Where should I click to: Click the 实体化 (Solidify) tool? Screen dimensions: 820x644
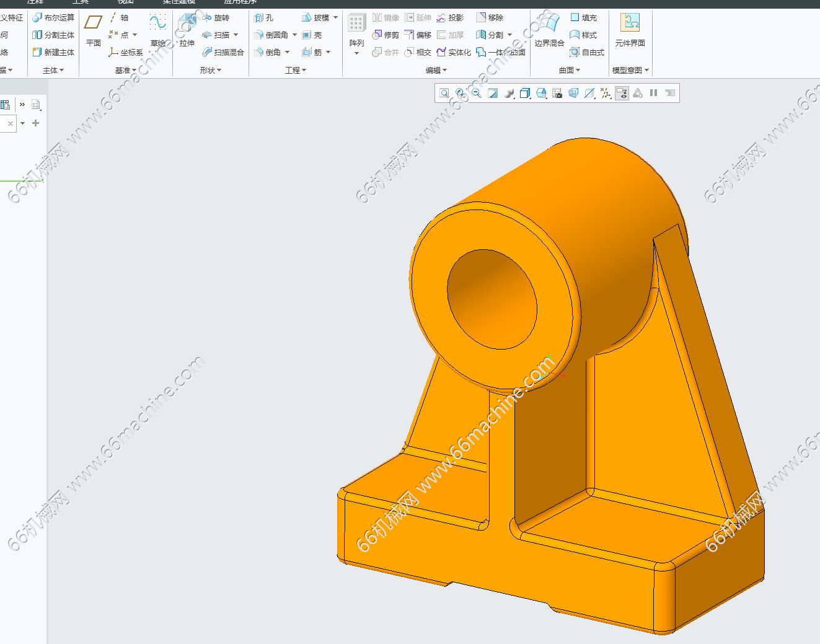point(454,53)
